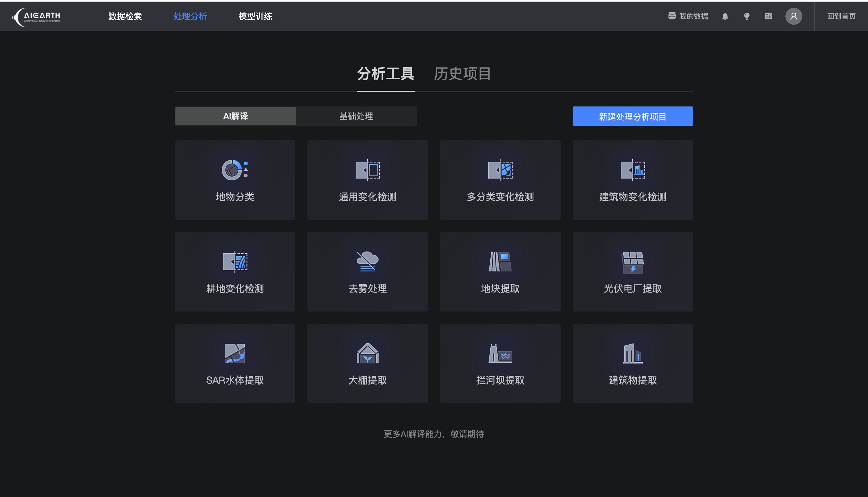Open the user avatar profile icon
Image resolution: width=868 pixels, height=497 pixels.
tap(794, 16)
